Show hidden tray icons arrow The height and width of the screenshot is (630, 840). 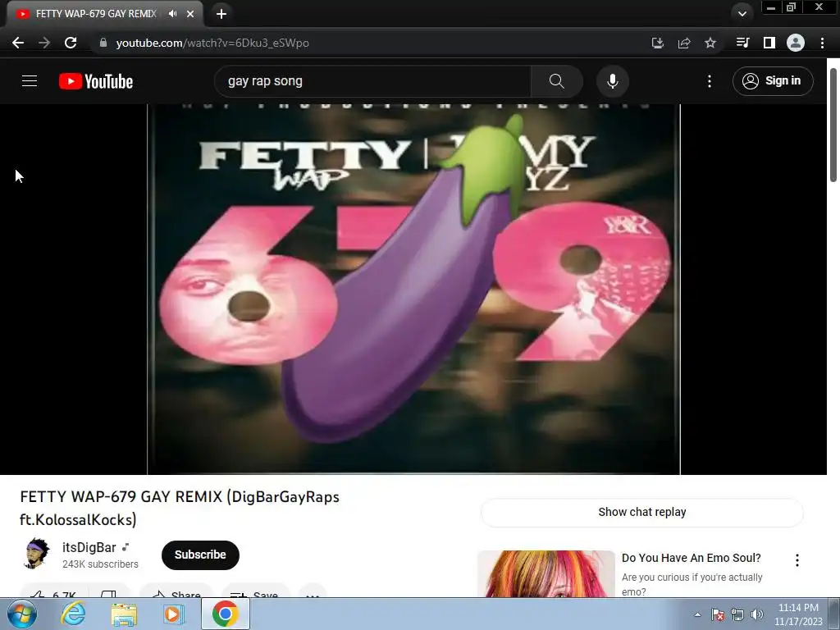pos(697,615)
